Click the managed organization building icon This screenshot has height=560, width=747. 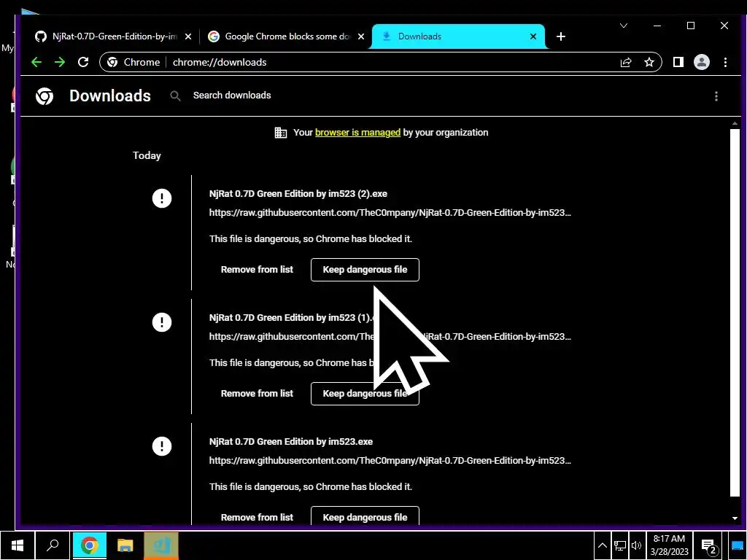(x=281, y=133)
